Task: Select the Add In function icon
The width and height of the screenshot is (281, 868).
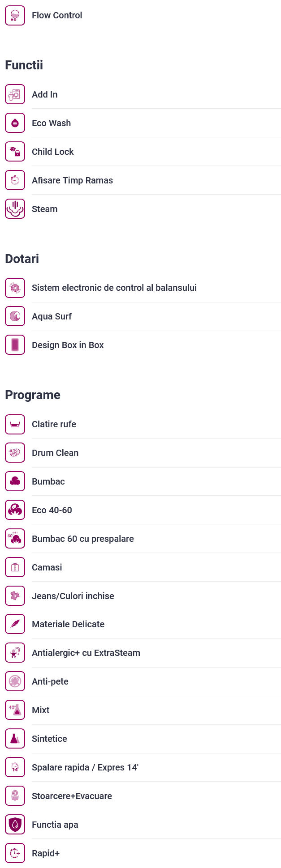Action: tap(15, 94)
